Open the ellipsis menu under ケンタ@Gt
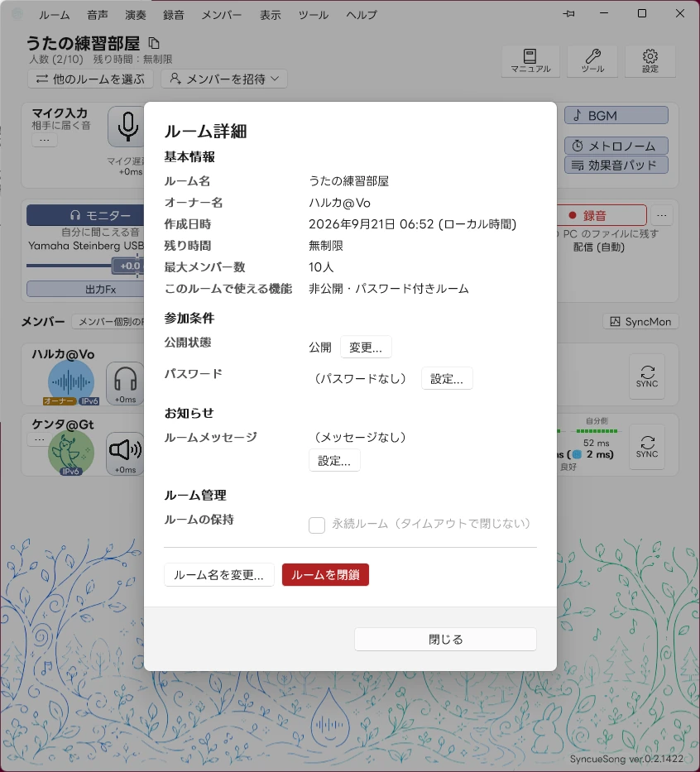700x772 pixels. [x=40, y=439]
